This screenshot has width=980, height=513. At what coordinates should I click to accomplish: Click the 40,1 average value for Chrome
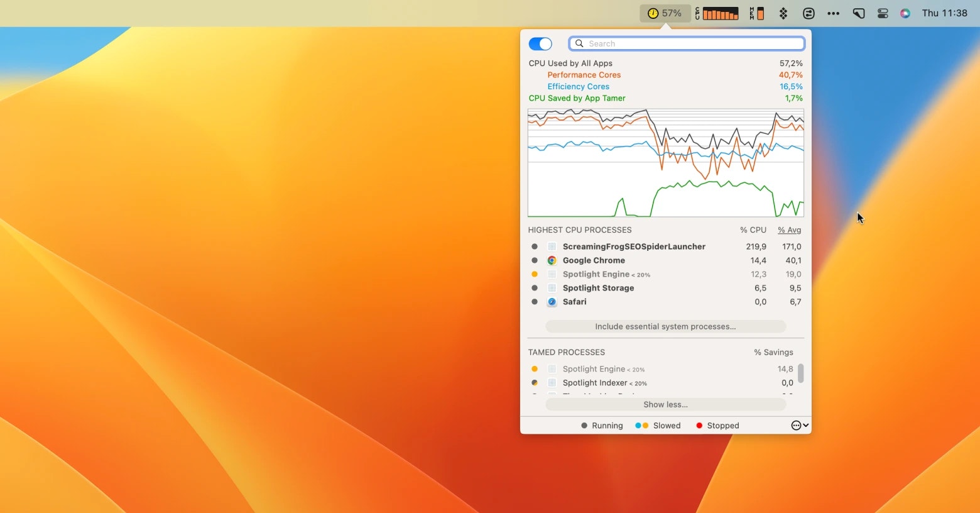(x=793, y=260)
